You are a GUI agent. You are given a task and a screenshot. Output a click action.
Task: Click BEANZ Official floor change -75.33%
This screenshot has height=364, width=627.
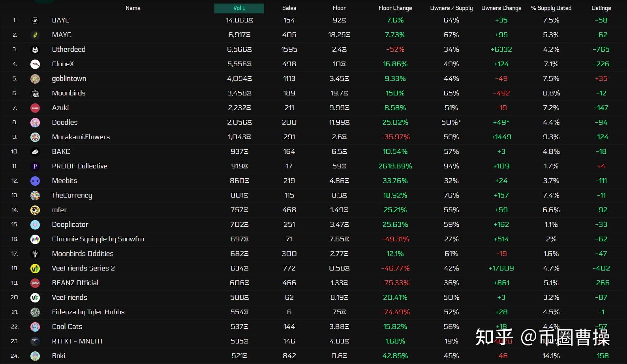click(x=395, y=283)
